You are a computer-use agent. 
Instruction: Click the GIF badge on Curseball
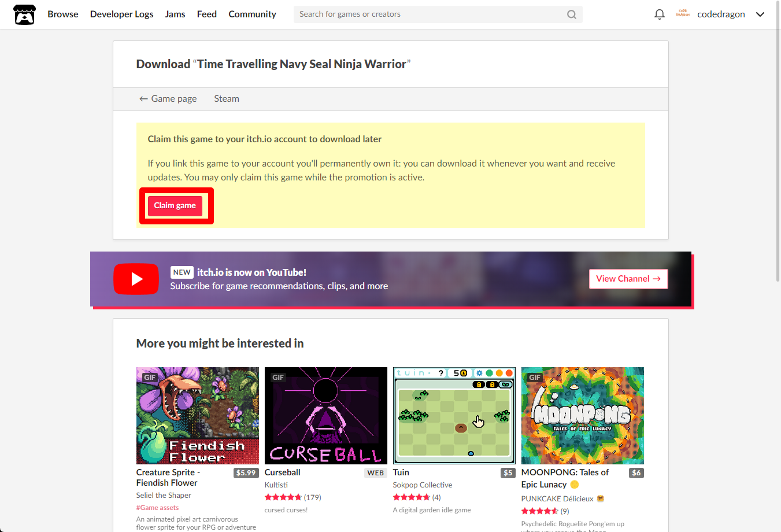pyautogui.click(x=278, y=377)
